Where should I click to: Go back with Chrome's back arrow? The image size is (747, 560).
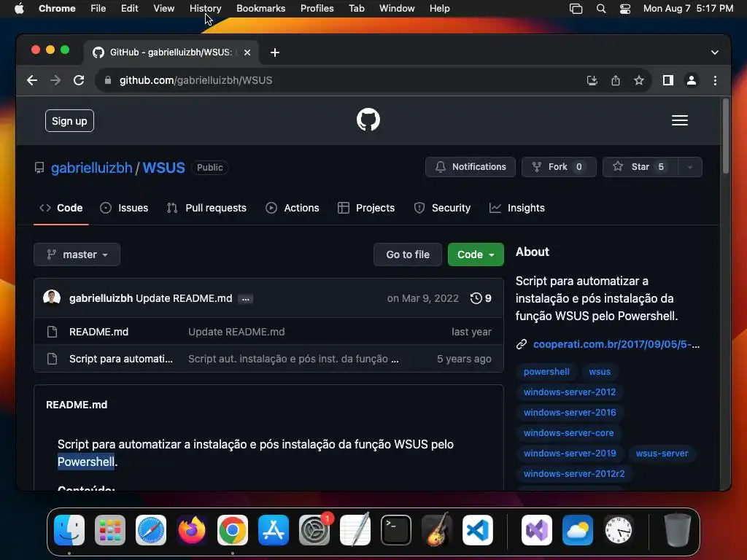[32, 80]
